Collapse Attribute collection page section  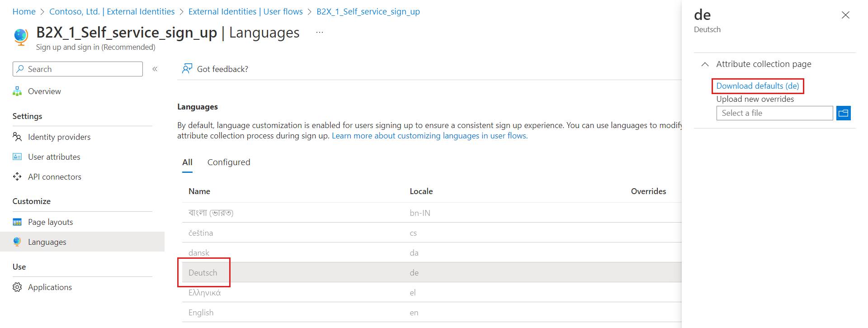coord(705,64)
